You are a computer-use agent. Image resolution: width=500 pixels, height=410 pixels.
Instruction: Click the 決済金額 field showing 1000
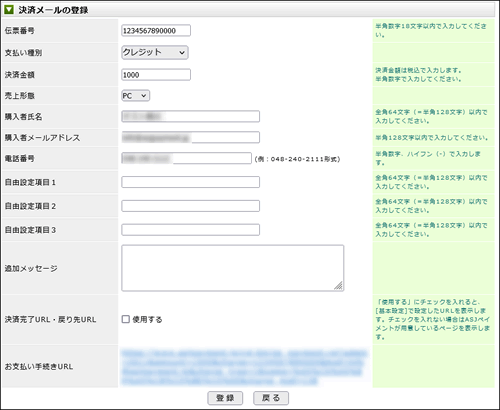[156, 75]
